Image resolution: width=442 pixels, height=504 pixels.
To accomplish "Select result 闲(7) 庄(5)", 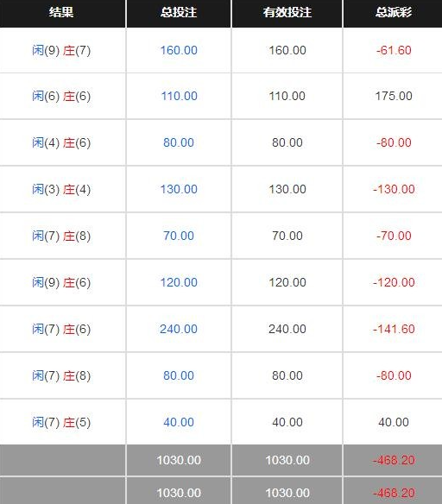I will pyautogui.click(x=61, y=422).
